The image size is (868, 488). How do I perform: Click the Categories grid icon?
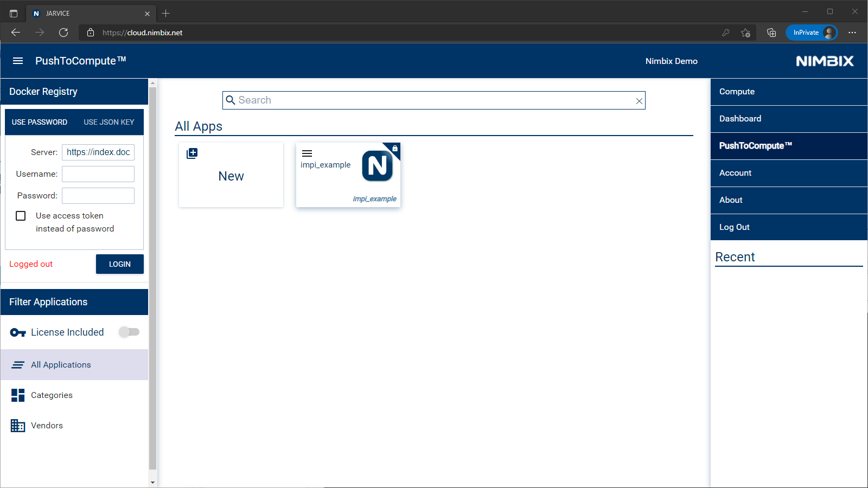pos(18,395)
